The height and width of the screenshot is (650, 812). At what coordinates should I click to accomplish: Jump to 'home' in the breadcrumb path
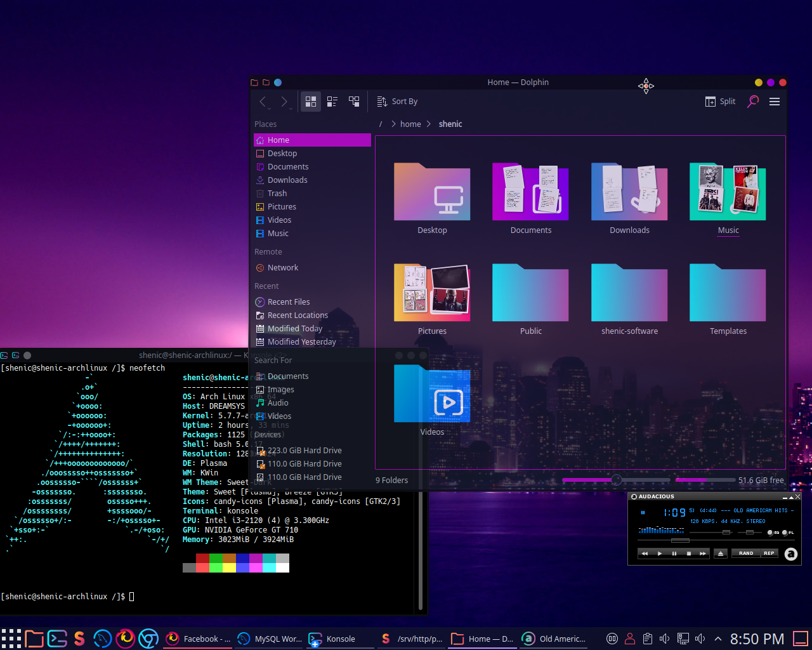(410, 124)
